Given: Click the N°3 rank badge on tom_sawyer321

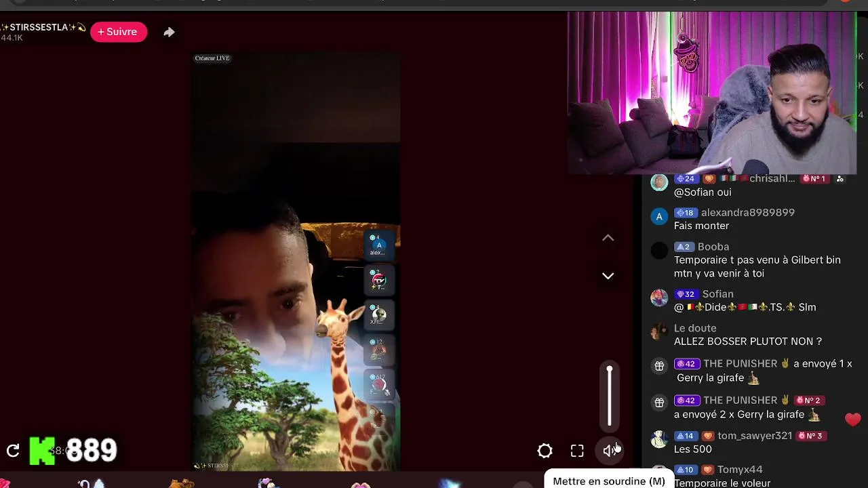Looking at the screenshot, I should point(810,436).
